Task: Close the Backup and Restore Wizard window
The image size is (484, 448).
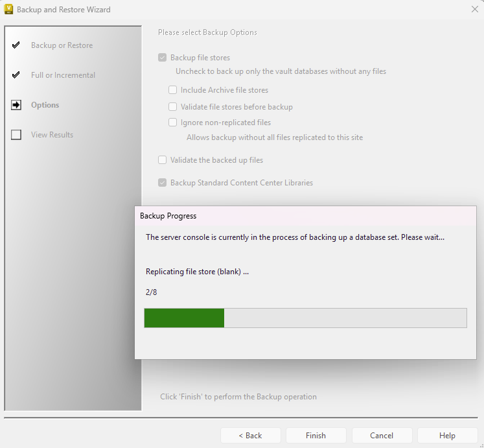Action: click(475, 9)
